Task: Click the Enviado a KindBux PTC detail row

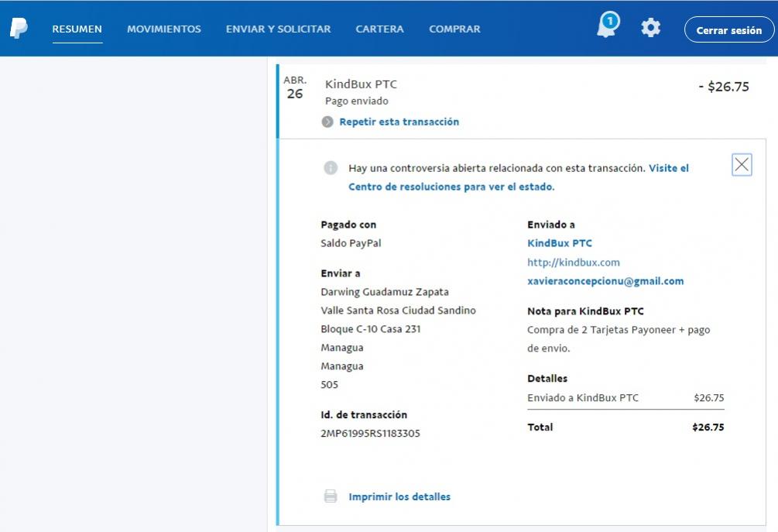Action: pos(625,397)
